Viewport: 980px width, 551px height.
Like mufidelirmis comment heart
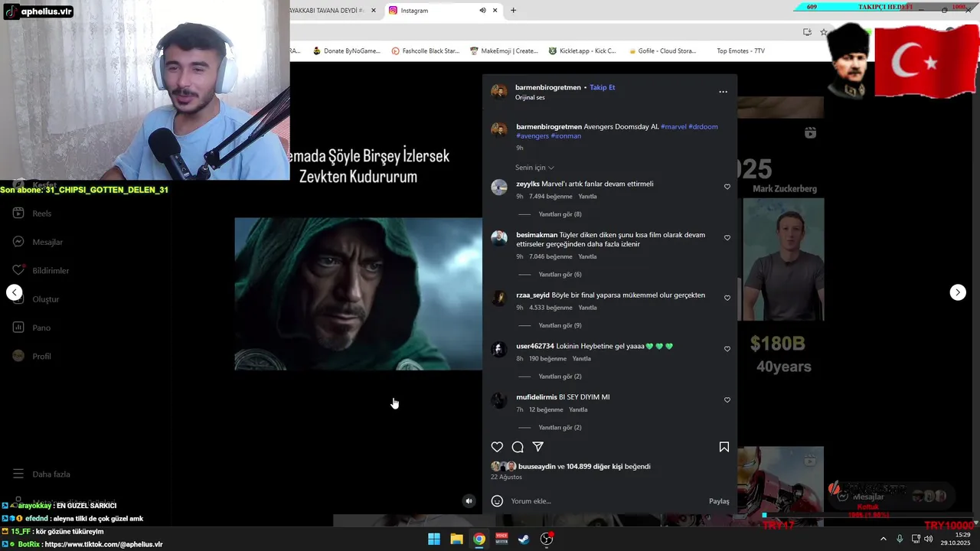[x=727, y=400]
